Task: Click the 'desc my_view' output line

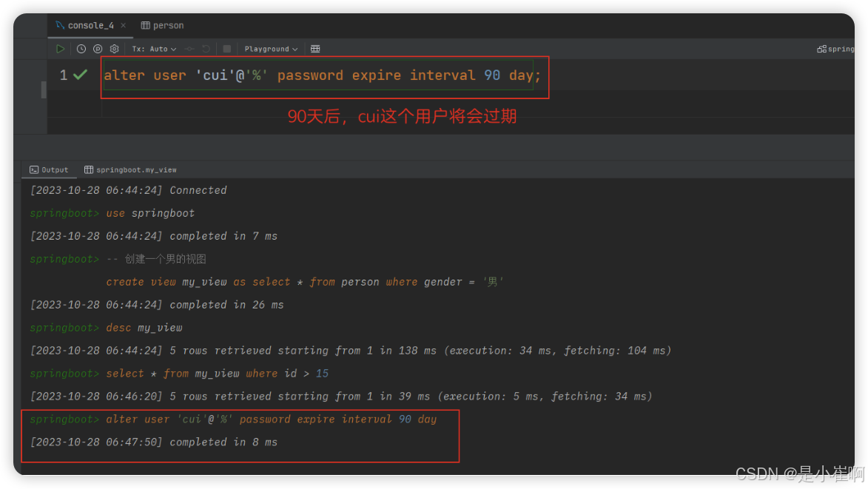Action: [107, 328]
